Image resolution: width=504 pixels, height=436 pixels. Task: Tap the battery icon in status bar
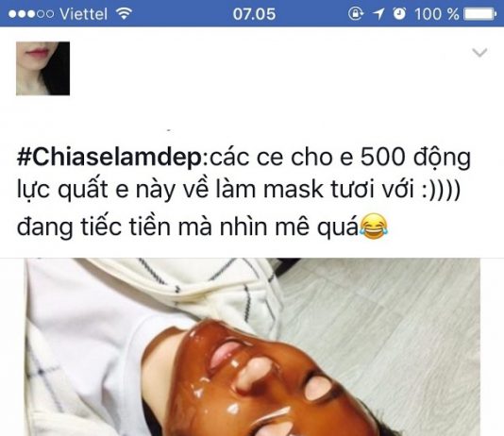pyautogui.click(x=479, y=14)
